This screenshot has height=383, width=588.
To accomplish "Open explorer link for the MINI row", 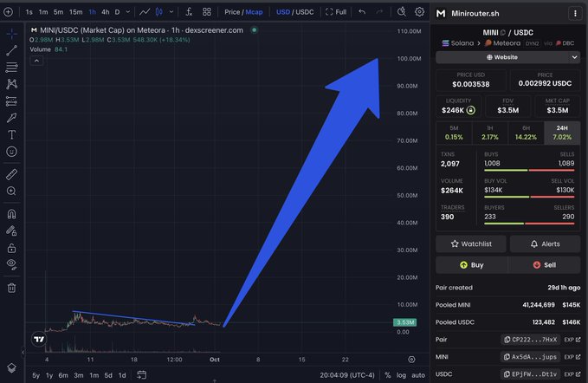I will click(x=572, y=357).
